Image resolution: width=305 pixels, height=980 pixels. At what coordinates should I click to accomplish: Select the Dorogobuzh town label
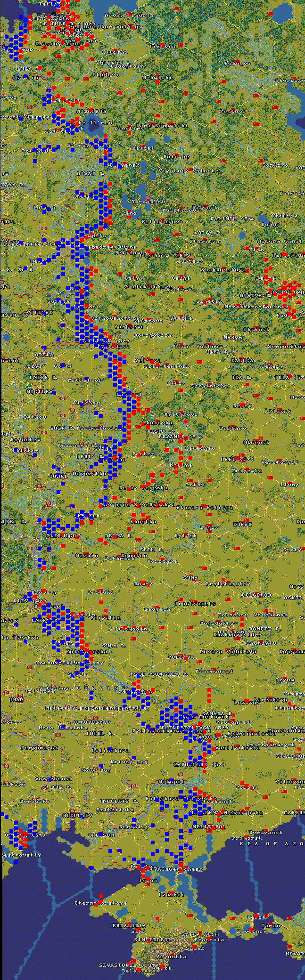(152, 335)
